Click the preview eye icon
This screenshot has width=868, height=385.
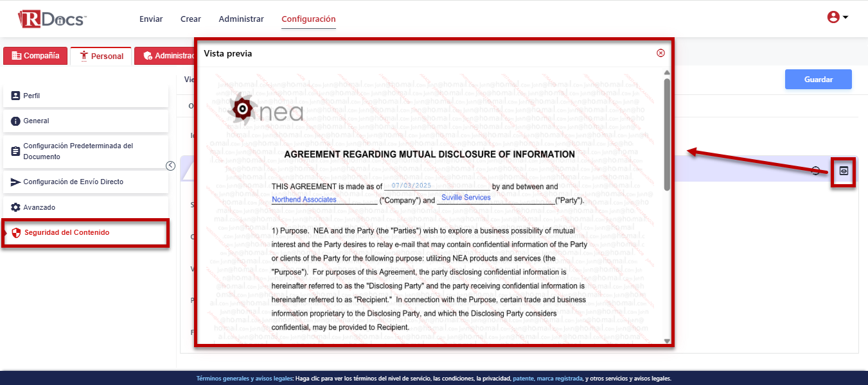844,171
